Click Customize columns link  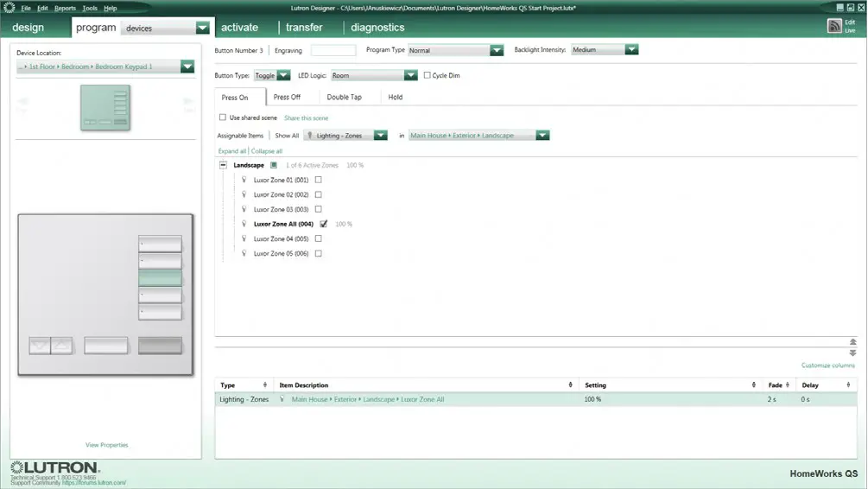[x=828, y=365]
